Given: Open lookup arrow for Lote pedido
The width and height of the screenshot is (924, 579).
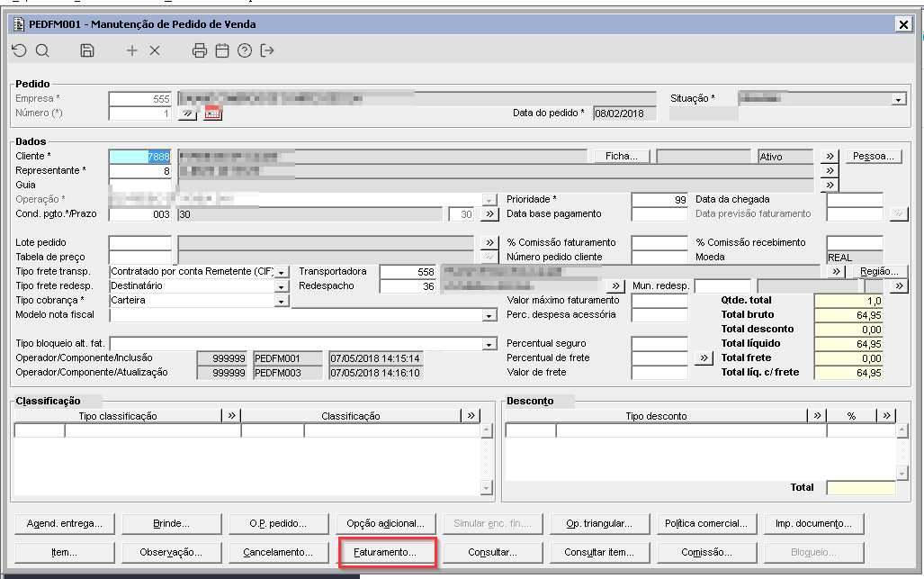Looking at the screenshot, I should (x=489, y=242).
